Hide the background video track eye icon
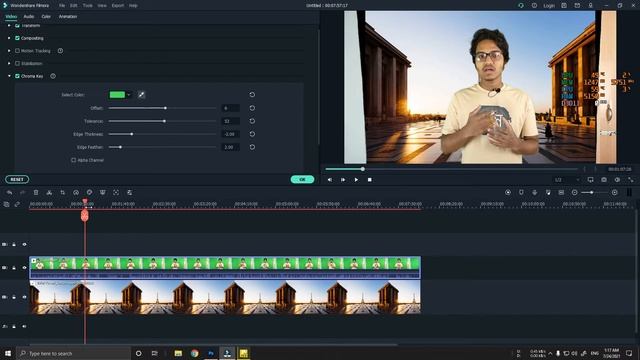This screenshot has height=360, width=640. (24, 297)
